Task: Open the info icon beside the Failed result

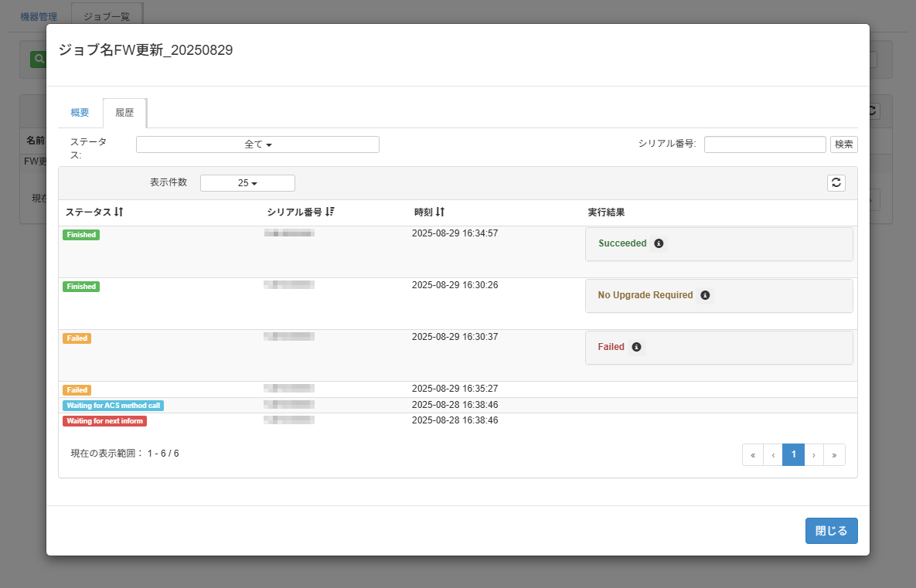Action: [x=637, y=347]
